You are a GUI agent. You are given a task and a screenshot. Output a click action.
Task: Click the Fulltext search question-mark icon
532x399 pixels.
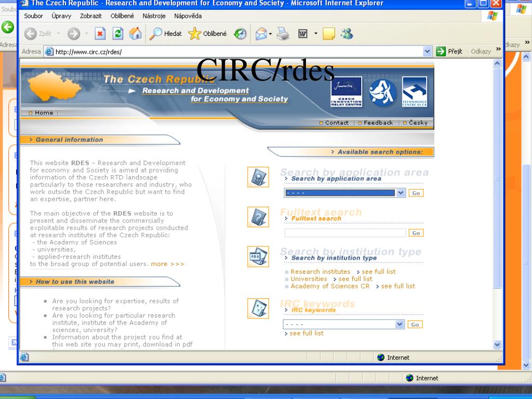[258, 217]
